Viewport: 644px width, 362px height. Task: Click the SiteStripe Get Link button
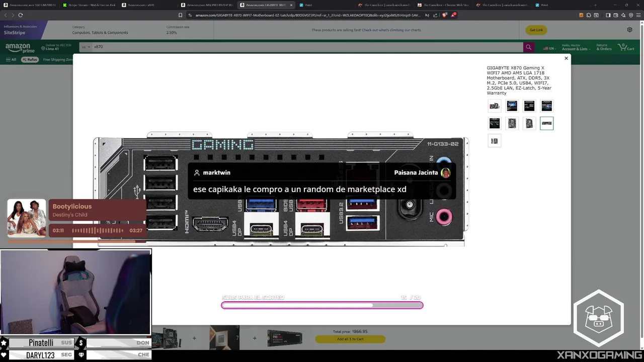536,30
